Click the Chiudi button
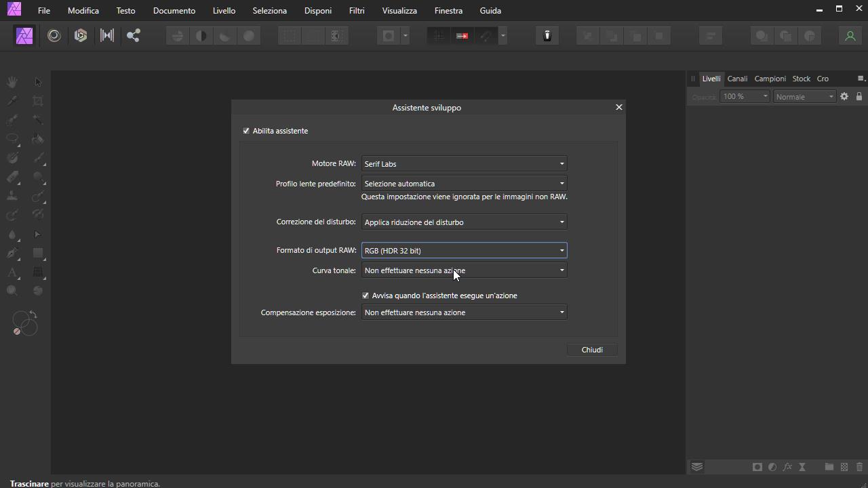 point(592,350)
